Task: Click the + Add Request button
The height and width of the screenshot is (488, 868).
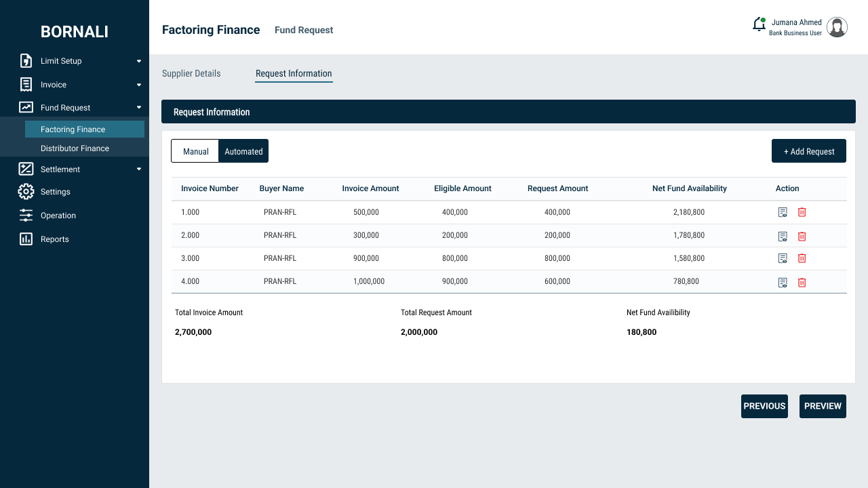Action: [809, 151]
